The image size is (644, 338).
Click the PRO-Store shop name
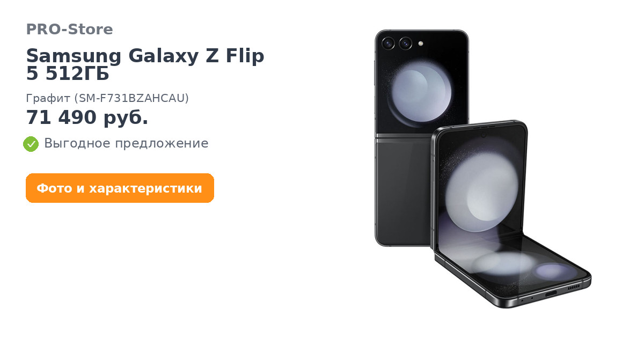click(69, 30)
